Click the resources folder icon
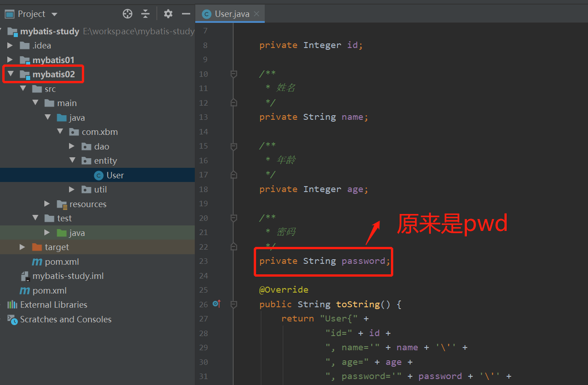 pos(62,204)
